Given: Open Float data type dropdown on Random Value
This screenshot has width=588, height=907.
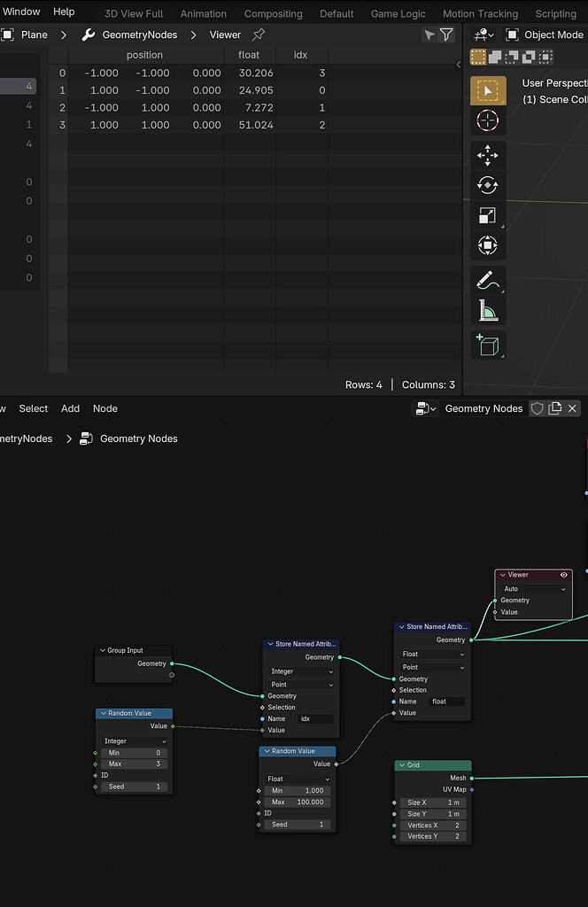Looking at the screenshot, I should point(298,779).
